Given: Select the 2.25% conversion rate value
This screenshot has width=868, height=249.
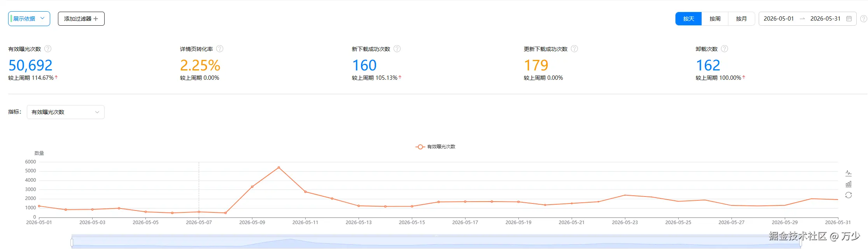Looking at the screenshot, I should [200, 65].
